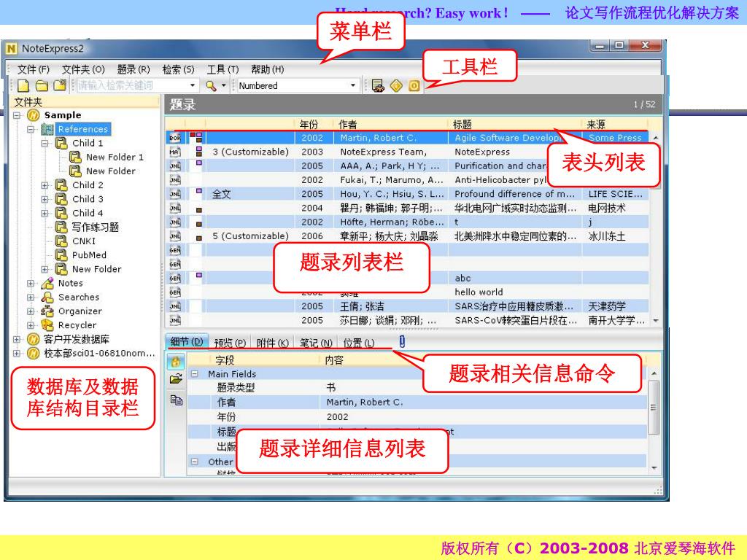The height and width of the screenshot is (560, 747).
Task: Sort by the 来源 column header
Action: [x=615, y=124]
